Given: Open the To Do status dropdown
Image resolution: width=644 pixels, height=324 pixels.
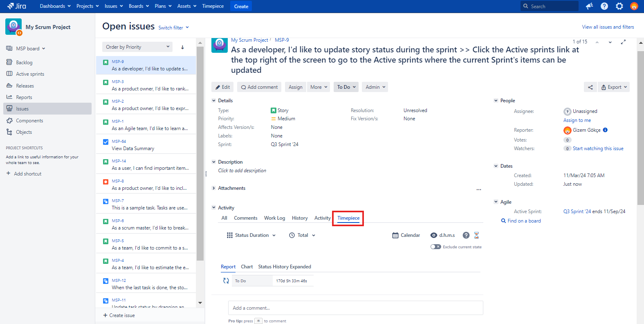Looking at the screenshot, I should [x=346, y=87].
